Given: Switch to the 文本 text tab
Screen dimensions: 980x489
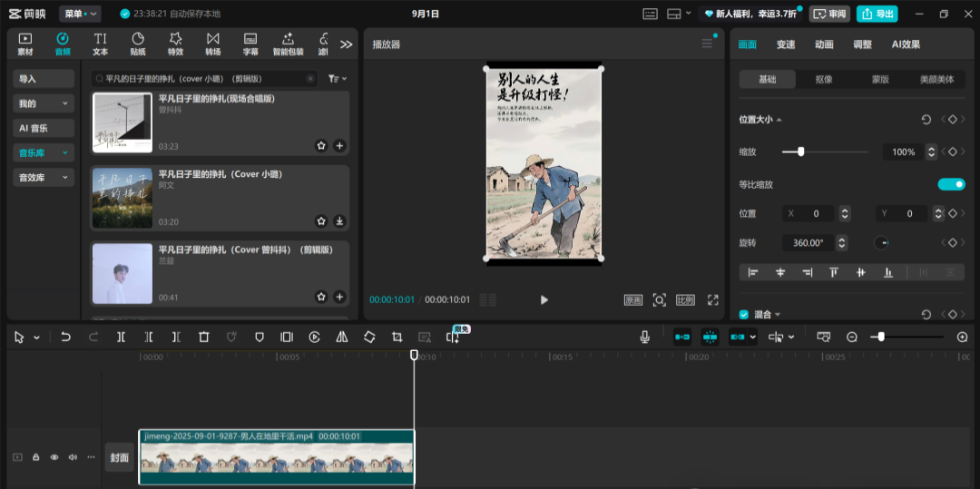Looking at the screenshot, I should (x=100, y=44).
